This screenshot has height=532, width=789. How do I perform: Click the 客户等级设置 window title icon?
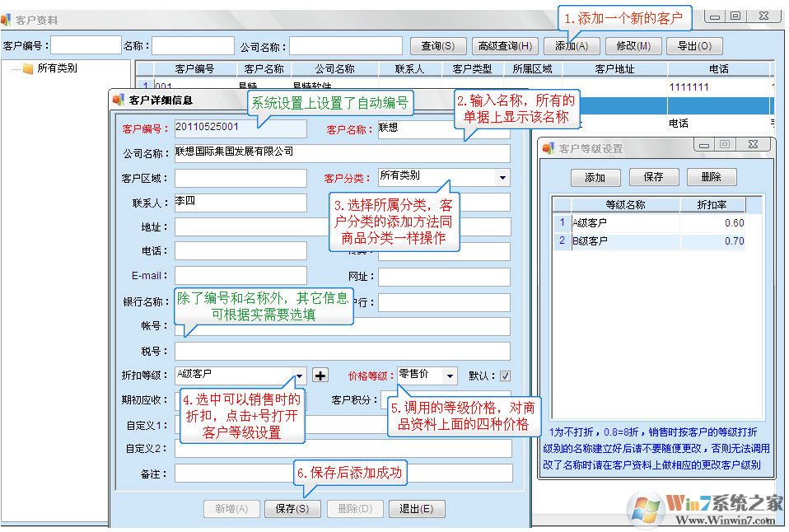pos(548,144)
